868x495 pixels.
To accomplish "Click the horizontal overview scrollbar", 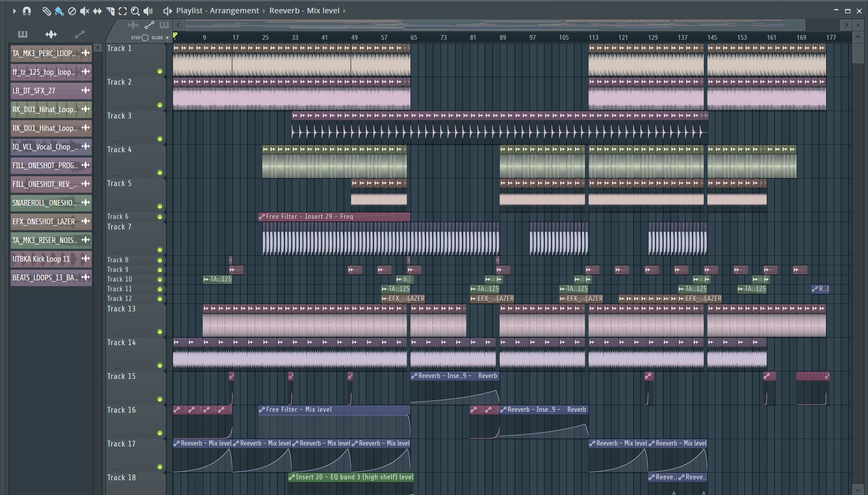I will pyautogui.click(x=495, y=24).
